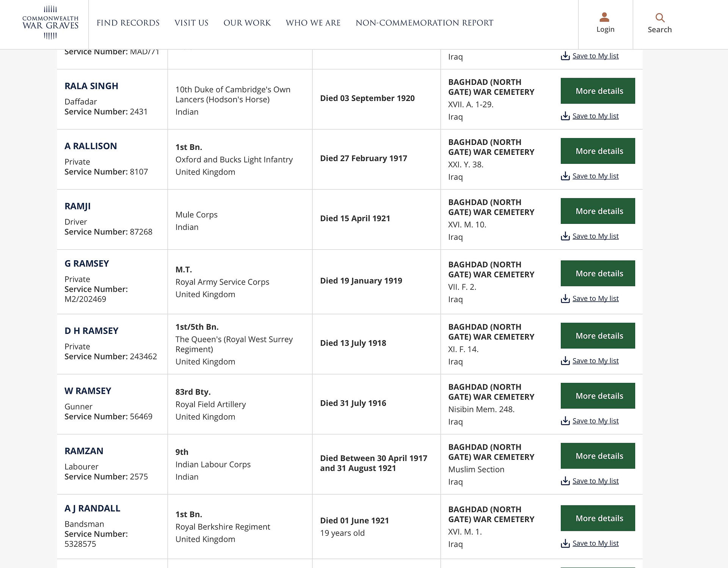This screenshot has width=728, height=568.
Task: Select text 'Oxford and Bucks Light Infantry'
Action: coord(234,160)
